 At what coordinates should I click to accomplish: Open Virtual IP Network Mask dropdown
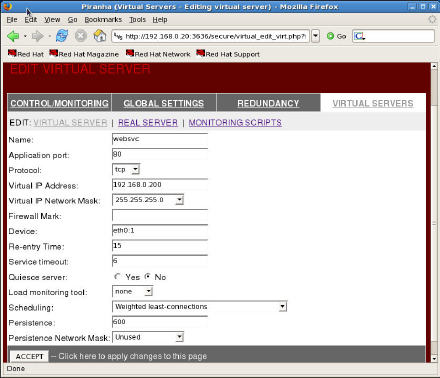[x=148, y=200]
